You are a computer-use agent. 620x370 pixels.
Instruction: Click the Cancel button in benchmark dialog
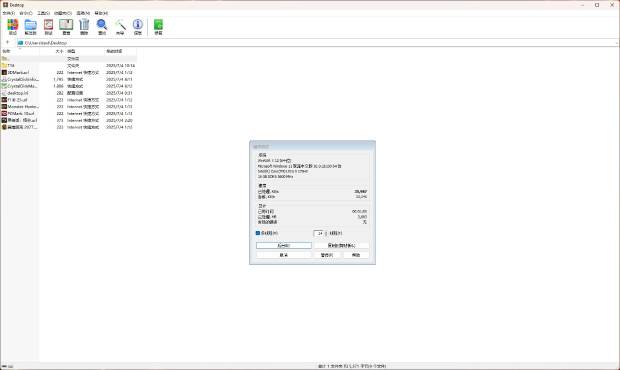[284, 255]
